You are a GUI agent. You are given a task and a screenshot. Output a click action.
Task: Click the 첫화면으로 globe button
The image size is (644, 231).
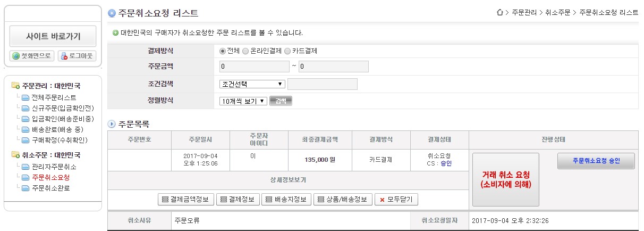click(x=32, y=56)
